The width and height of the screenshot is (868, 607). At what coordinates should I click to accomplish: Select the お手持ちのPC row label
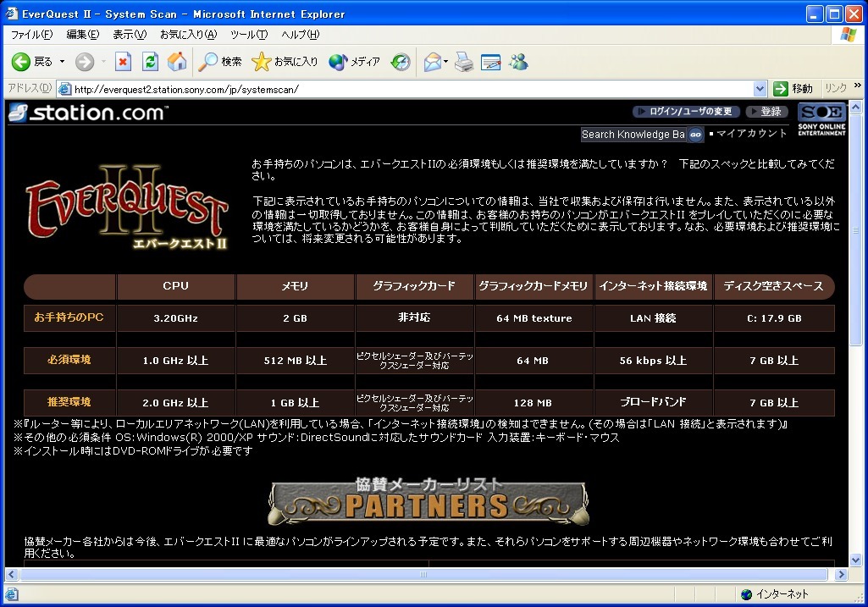click(x=69, y=318)
